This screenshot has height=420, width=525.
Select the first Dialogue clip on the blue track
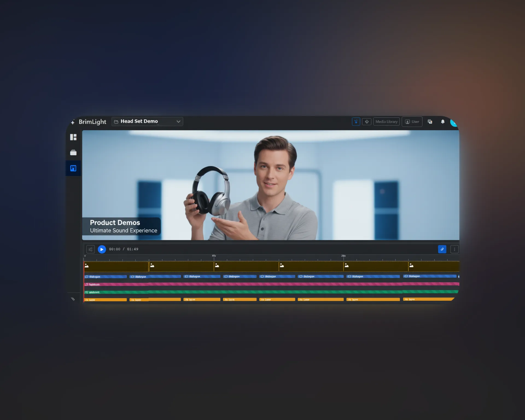pos(105,276)
